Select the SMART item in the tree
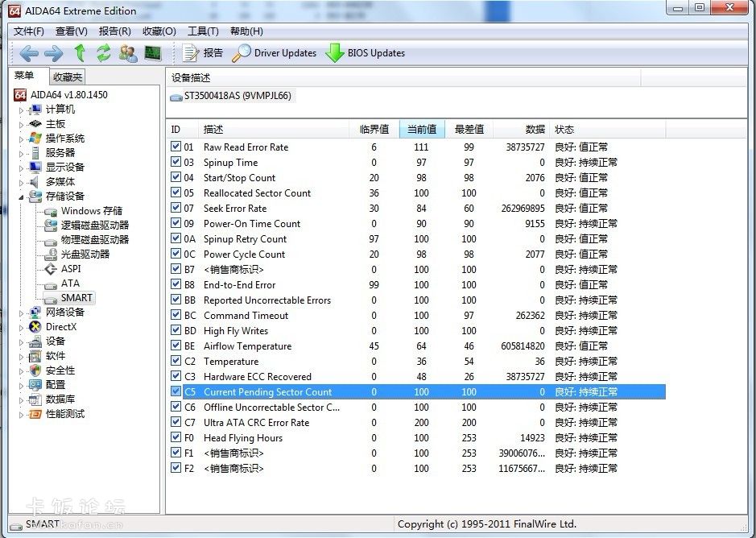 [x=76, y=298]
